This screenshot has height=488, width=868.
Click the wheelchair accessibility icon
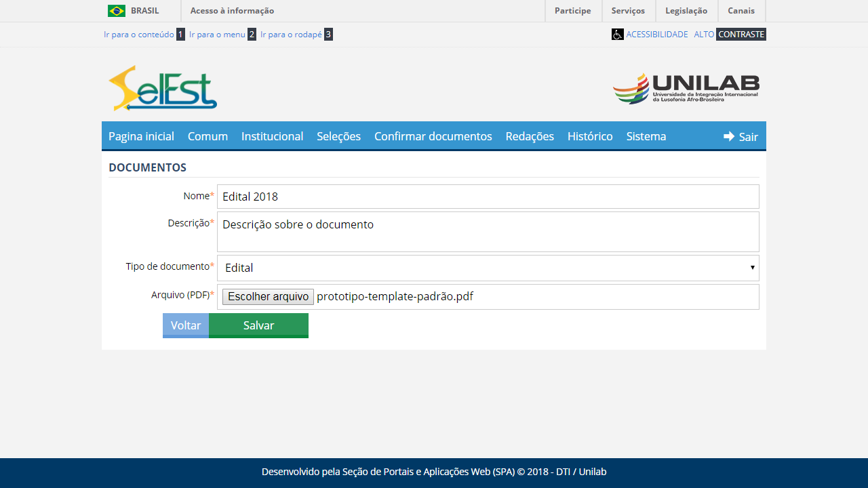(x=617, y=34)
